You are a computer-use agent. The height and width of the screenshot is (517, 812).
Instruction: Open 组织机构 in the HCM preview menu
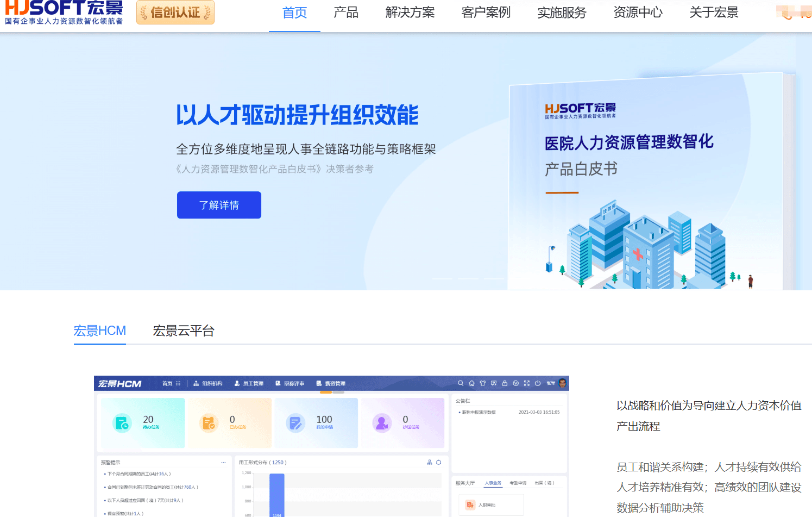(208, 383)
